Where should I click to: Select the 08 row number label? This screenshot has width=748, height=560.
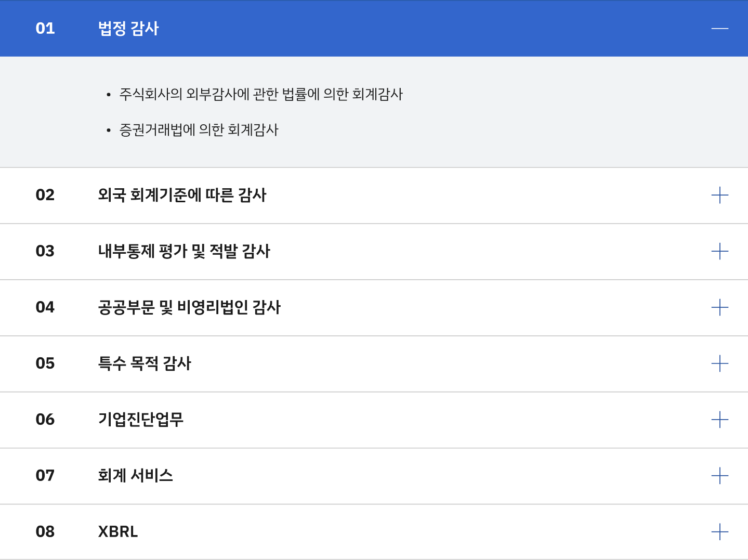click(x=45, y=532)
